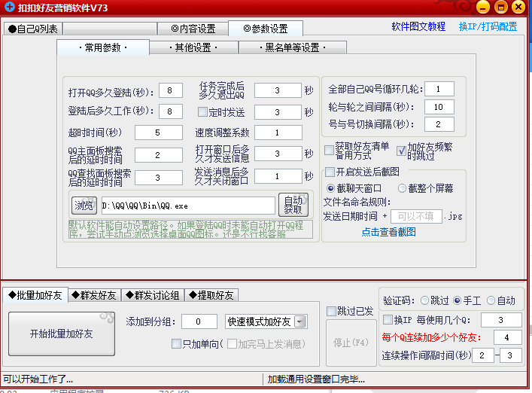Viewport: 532px width, 393px height.
Task: Click the 自动获取 button
Action: (x=293, y=205)
